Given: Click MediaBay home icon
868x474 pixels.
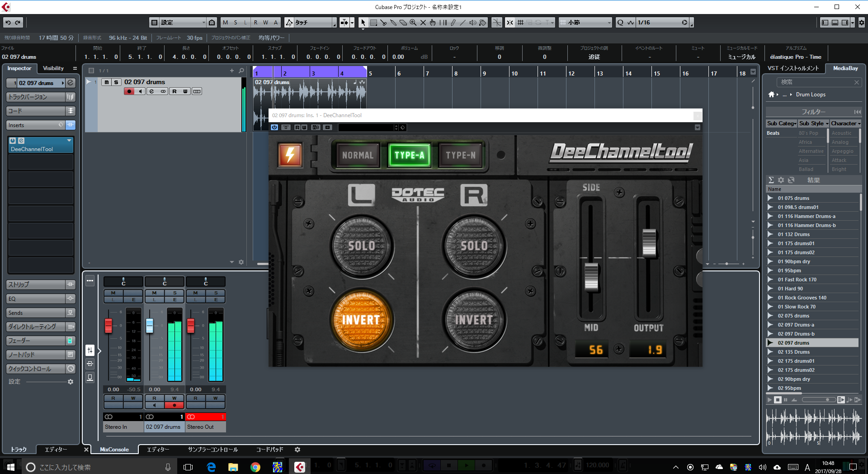Looking at the screenshot, I should [x=772, y=95].
